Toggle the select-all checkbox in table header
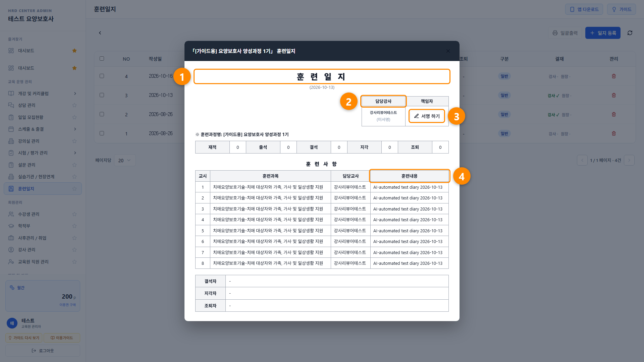Image resolution: width=644 pixels, height=362 pixels. [102, 59]
